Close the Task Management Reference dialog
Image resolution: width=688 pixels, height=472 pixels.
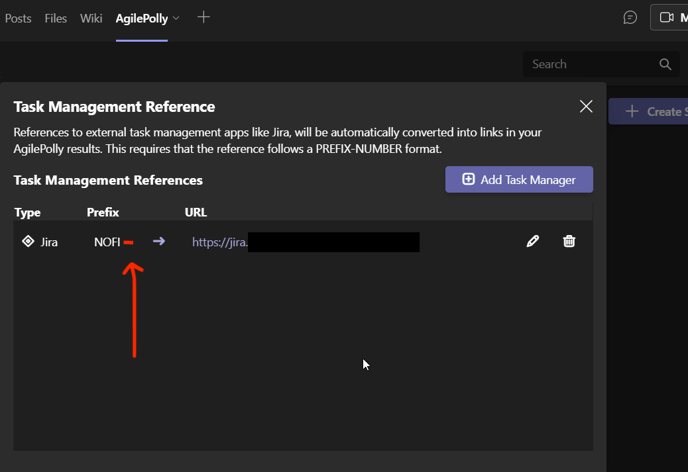click(586, 106)
